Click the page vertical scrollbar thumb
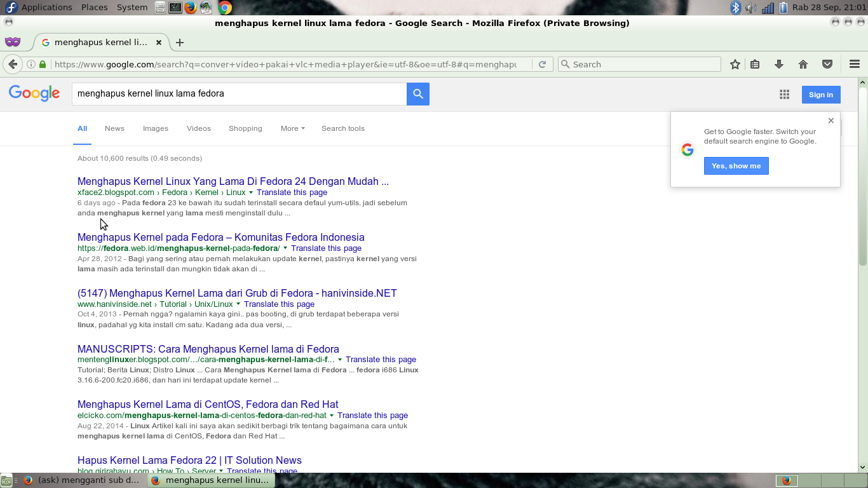The image size is (868, 488). click(x=863, y=177)
